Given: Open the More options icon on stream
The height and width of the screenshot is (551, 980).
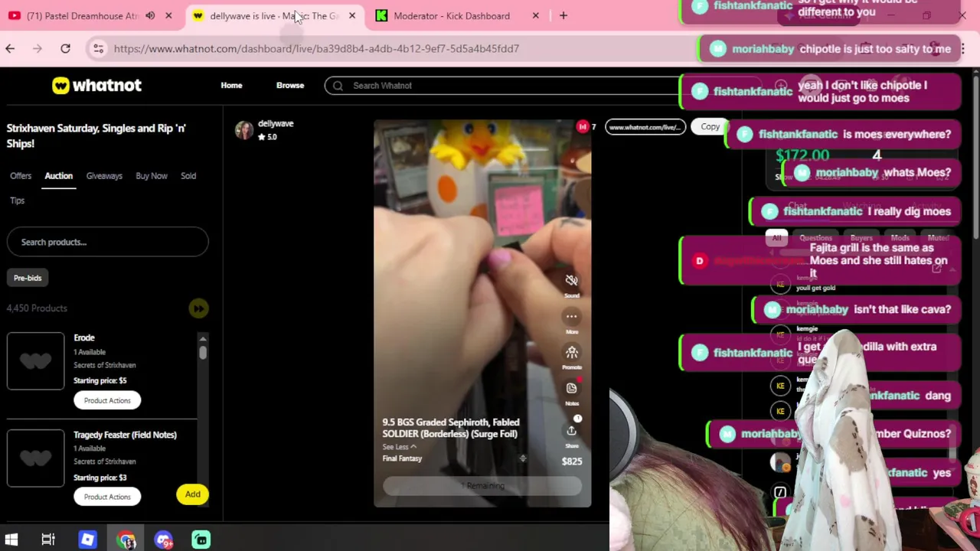Looking at the screenshot, I should pos(571,316).
